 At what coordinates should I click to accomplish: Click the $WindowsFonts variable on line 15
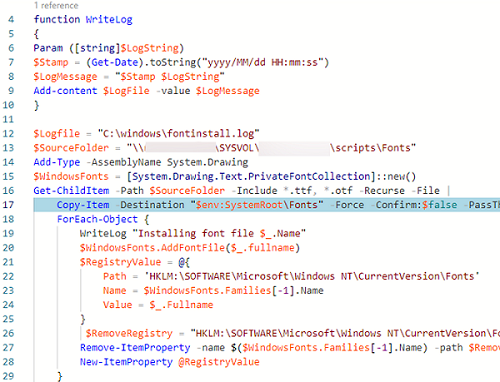coord(71,176)
